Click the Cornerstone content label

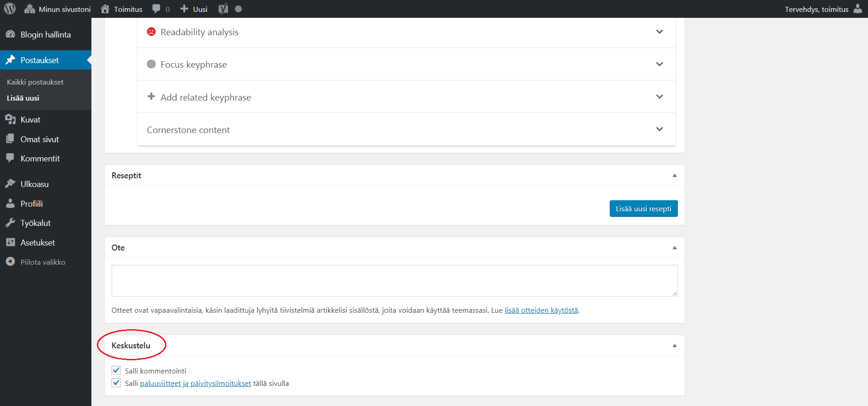[188, 130]
